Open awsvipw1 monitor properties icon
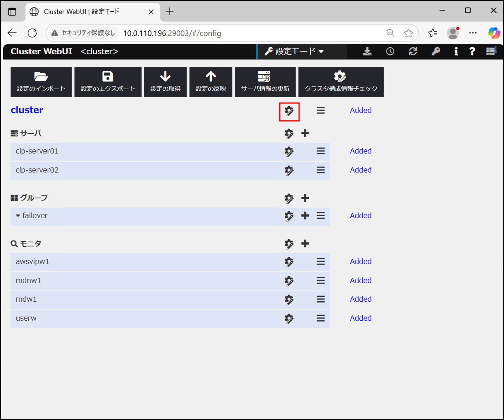504x420 pixels. [x=289, y=262]
